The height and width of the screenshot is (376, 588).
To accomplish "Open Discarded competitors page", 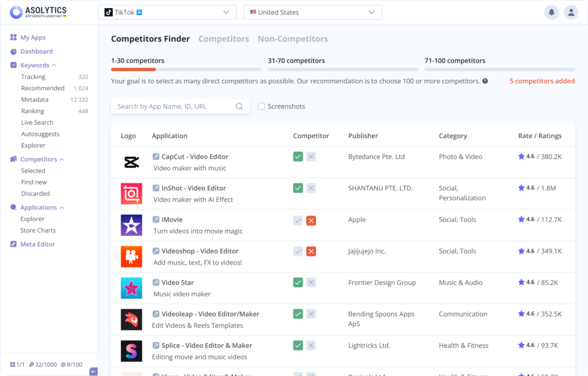I will tap(35, 193).
